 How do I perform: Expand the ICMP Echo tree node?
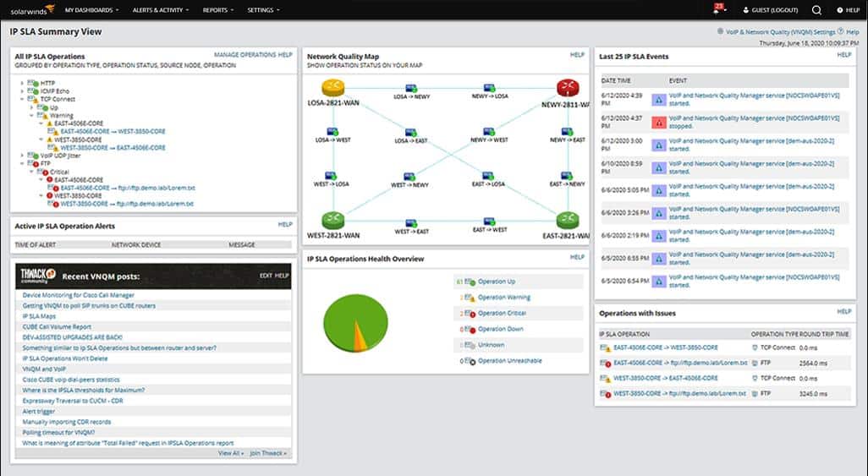22,90
